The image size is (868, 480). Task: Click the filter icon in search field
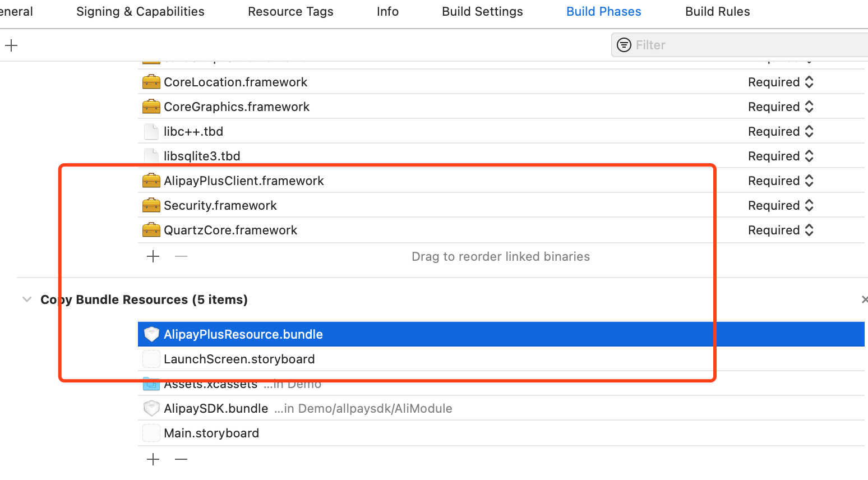pyautogui.click(x=624, y=45)
